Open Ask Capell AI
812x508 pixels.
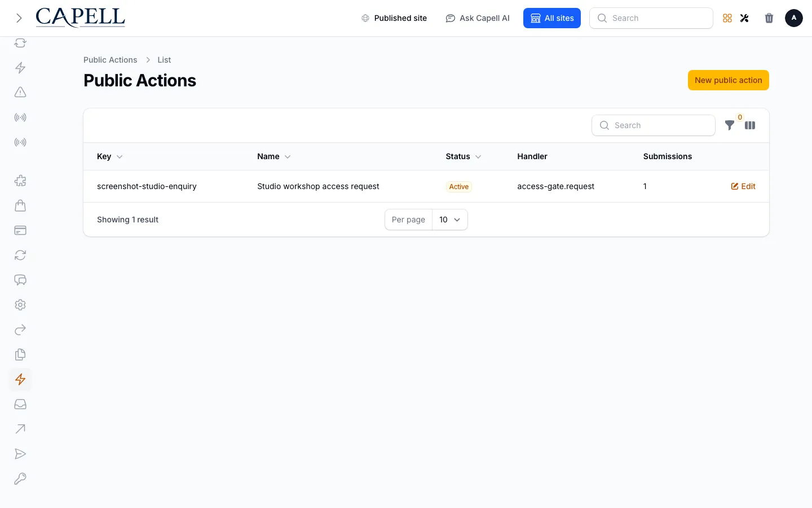click(478, 18)
